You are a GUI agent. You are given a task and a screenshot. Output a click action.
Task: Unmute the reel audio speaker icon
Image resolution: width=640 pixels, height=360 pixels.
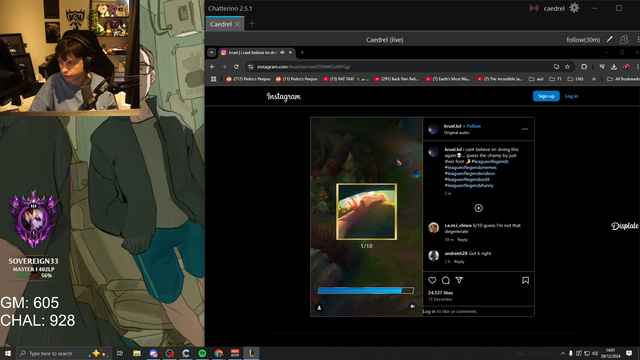pyautogui.click(x=413, y=306)
